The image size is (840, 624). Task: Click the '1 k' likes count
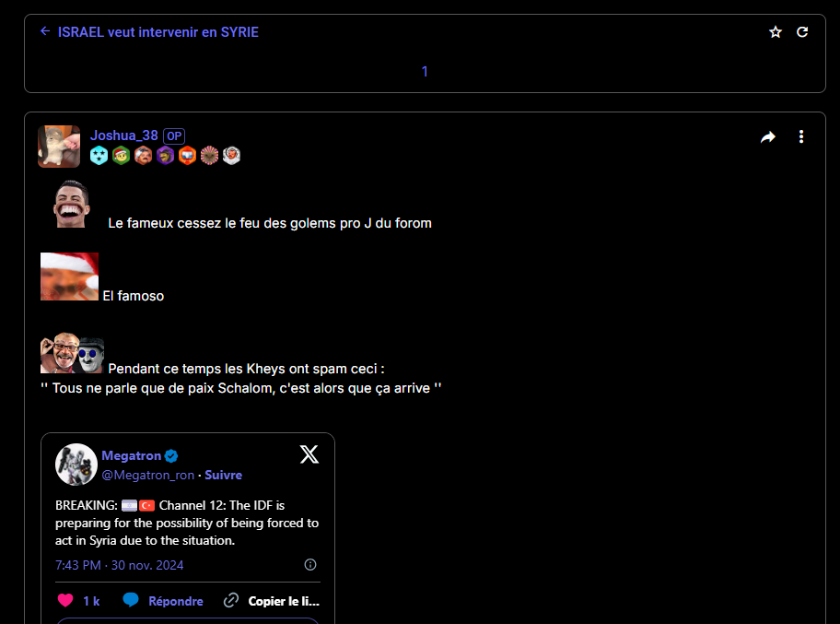tap(91, 601)
